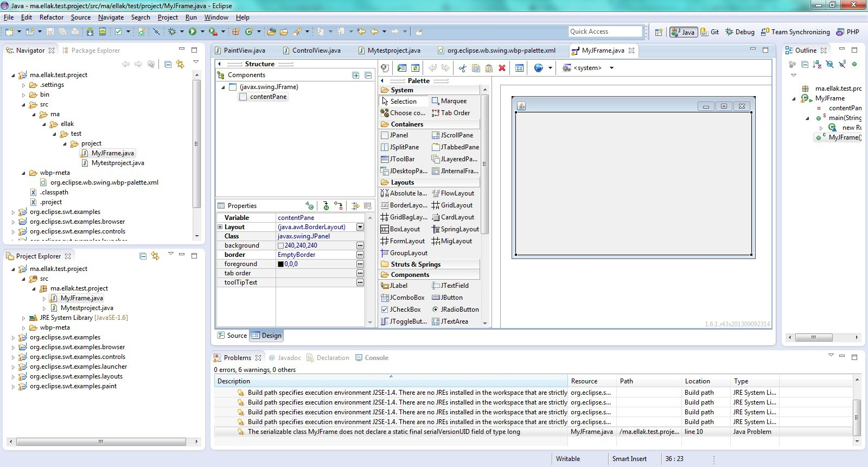The height and width of the screenshot is (467, 868).
Task: Choose the JLabel component
Action: tap(394, 286)
